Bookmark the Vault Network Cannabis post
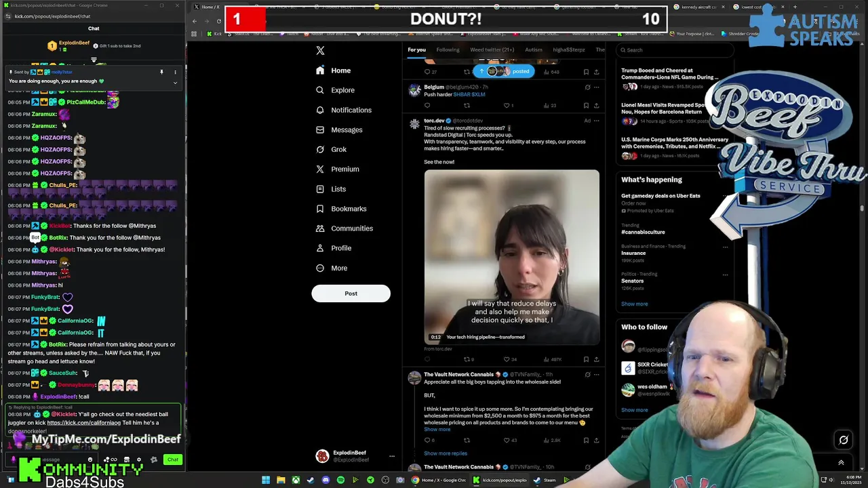 point(586,440)
